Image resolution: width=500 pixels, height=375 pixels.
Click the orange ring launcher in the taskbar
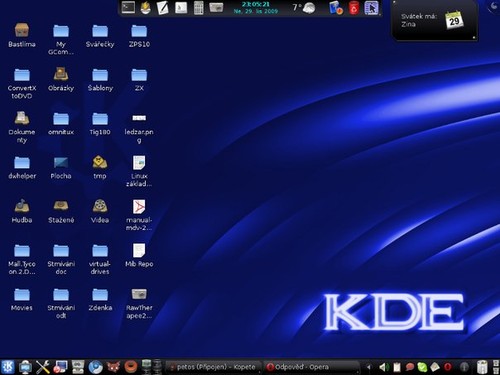click(131, 367)
